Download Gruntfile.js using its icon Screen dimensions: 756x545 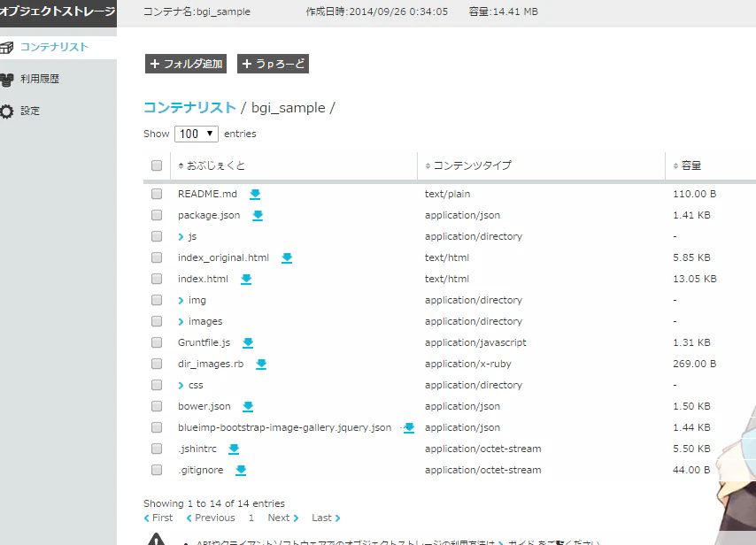(x=248, y=342)
